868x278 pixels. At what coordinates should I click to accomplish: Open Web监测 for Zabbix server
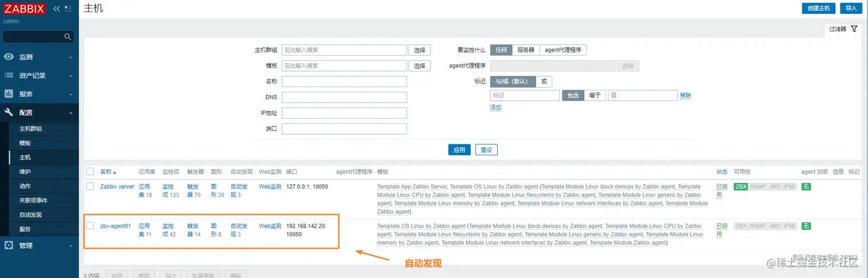[270, 186]
